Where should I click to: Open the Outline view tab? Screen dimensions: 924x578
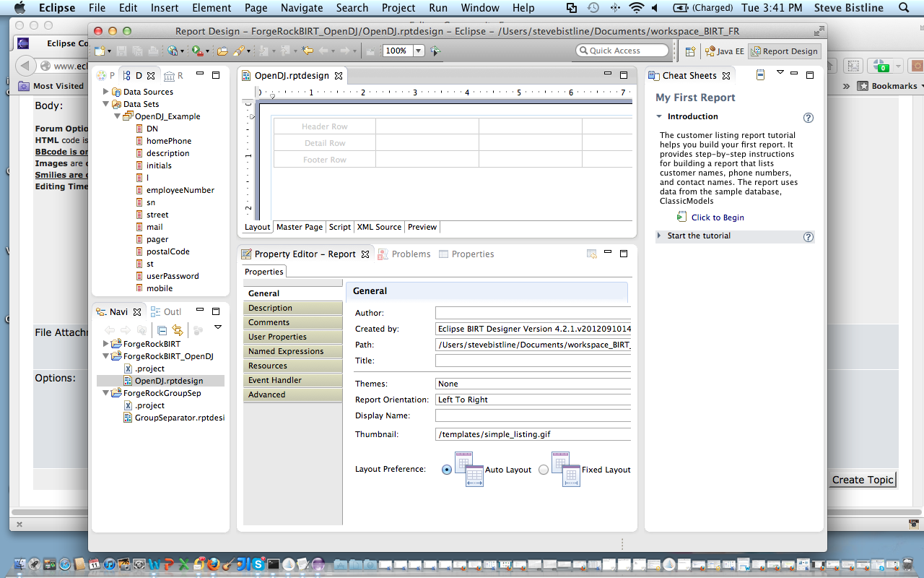point(167,312)
